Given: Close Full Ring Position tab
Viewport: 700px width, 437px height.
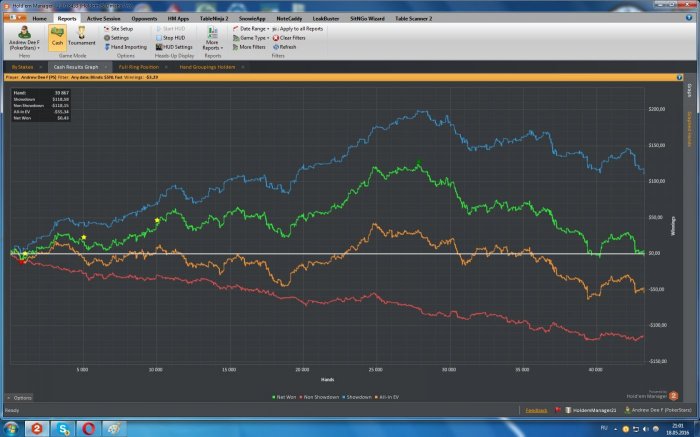Looking at the screenshot, I should (x=167, y=67).
